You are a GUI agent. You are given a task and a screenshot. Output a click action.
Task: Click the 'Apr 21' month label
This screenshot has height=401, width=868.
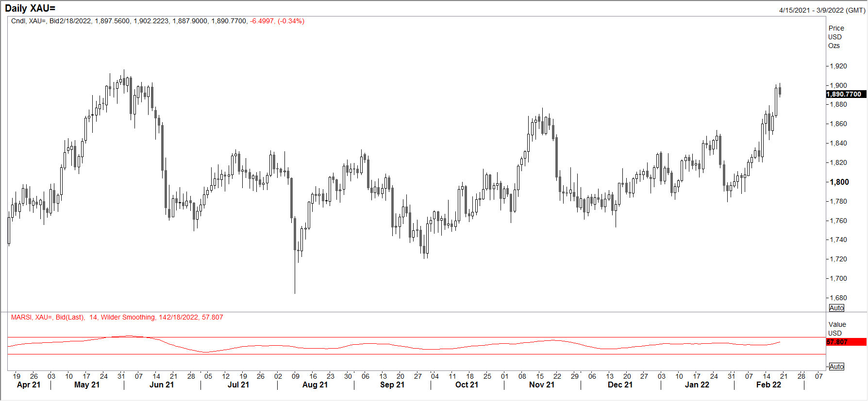[x=29, y=385]
